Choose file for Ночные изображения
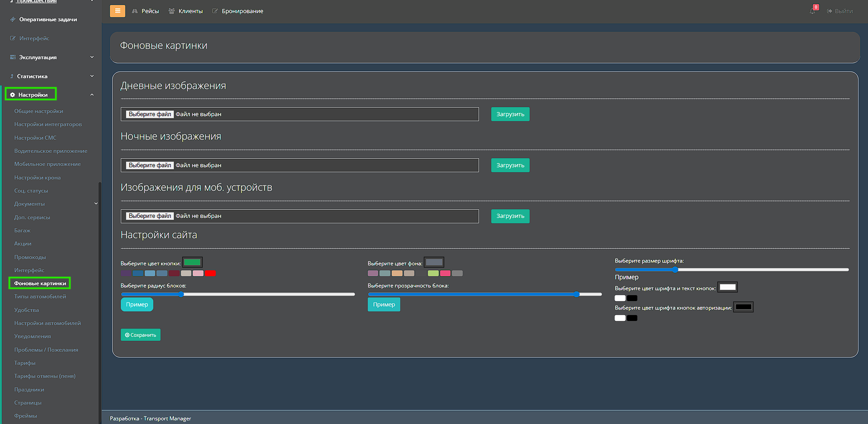Image resolution: width=868 pixels, height=424 pixels. coord(150,165)
